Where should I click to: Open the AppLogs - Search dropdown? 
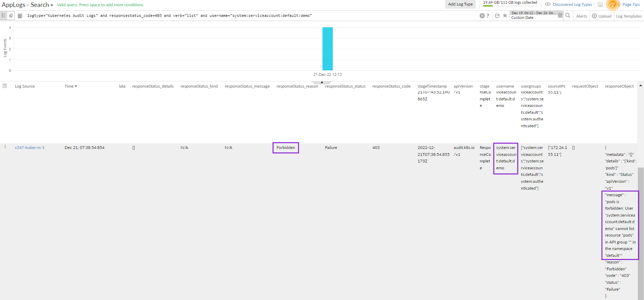27,5
